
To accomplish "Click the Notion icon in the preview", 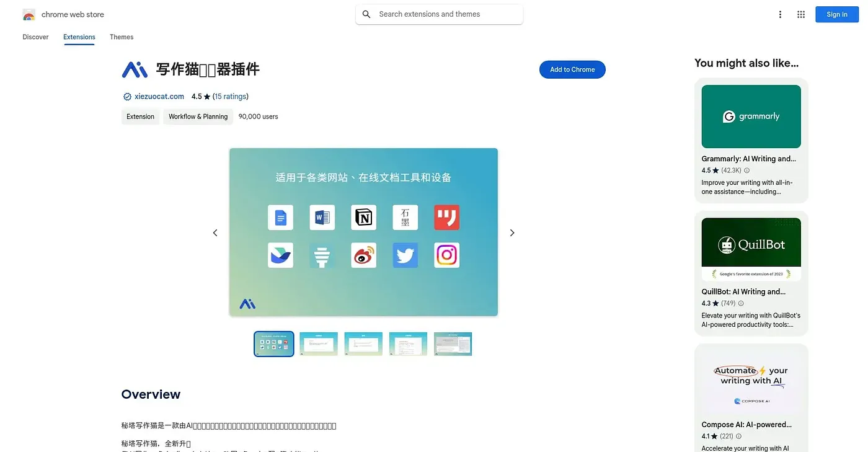I will click(363, 218).
